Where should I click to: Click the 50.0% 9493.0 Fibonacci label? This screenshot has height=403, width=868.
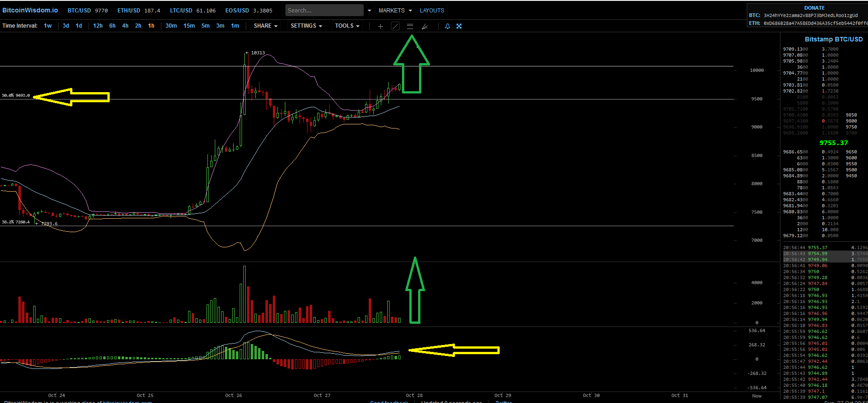16,95
